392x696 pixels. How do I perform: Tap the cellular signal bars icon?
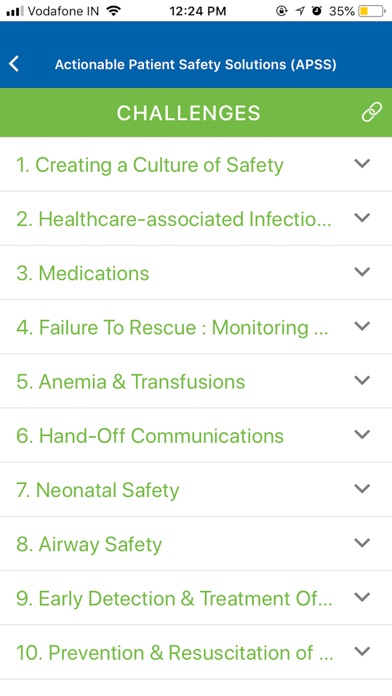pos(15,12)
